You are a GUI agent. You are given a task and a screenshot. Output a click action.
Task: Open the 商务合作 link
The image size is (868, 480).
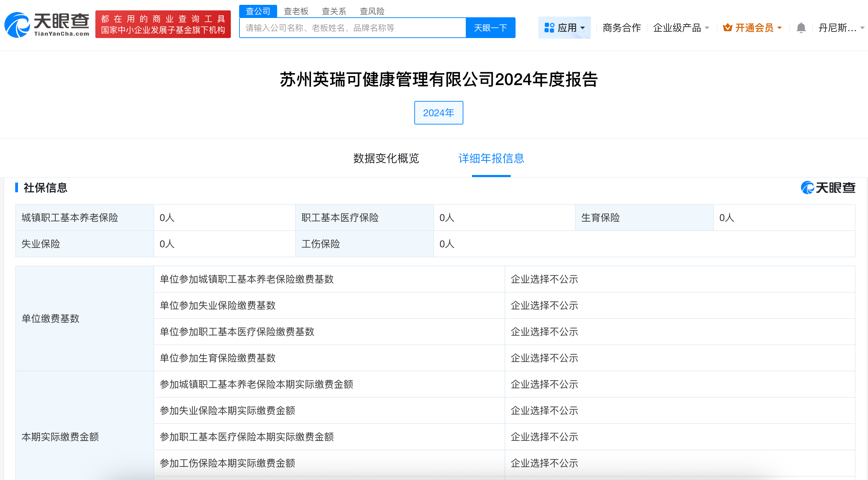tap(622, 28)
